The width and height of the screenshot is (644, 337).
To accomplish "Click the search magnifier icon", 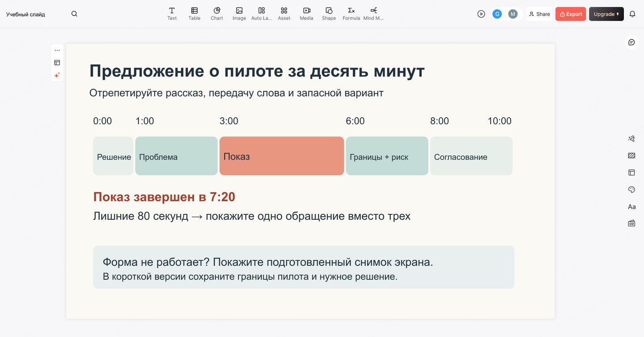I will click(x=74, y=14).
